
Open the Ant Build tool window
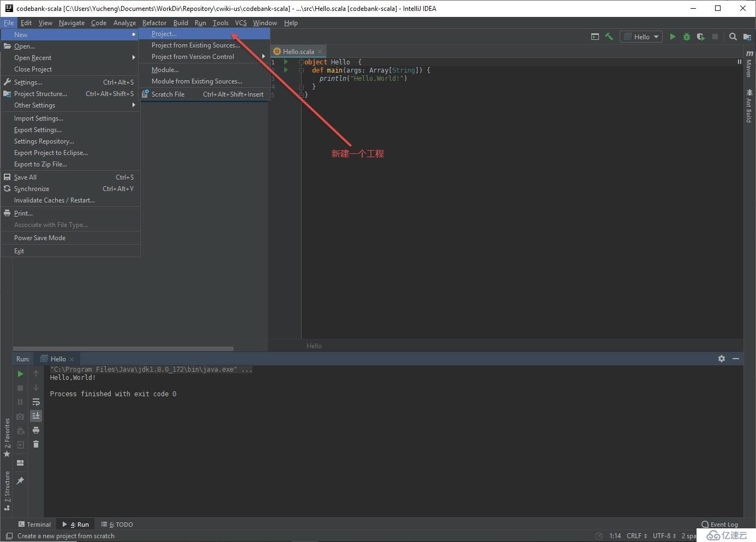(x=749, y=106)
